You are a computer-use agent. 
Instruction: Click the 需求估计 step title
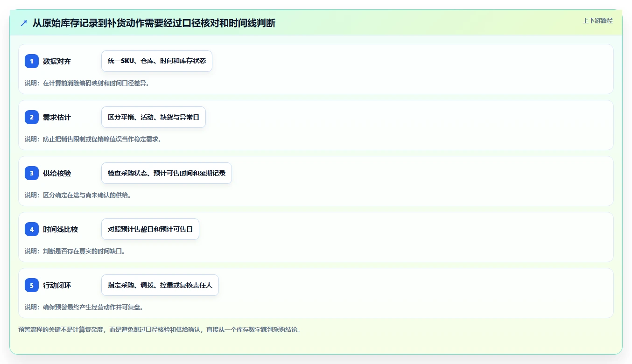[x=57, y=117]
